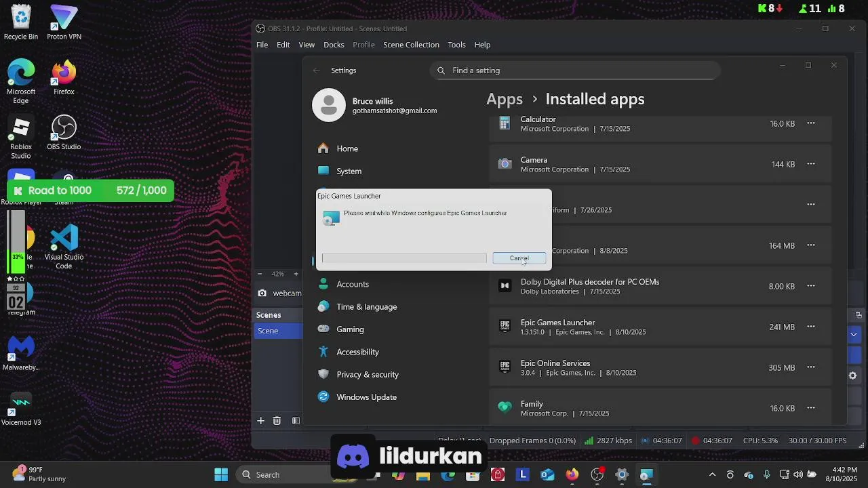868x488 pixels.
Task: Click the CPU: 5.3% status text
Action: pos(760,441)
